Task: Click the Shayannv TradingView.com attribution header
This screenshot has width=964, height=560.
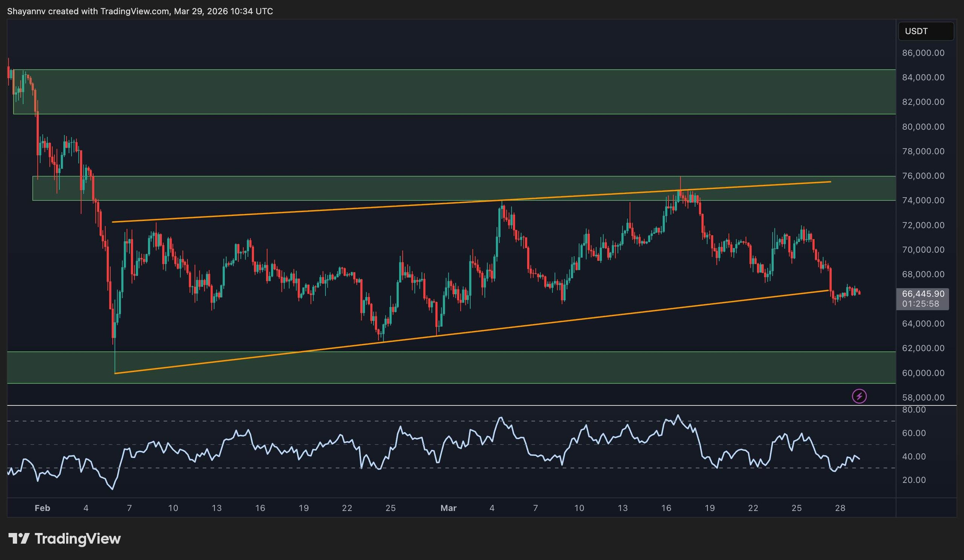Action: click(140, 11)
